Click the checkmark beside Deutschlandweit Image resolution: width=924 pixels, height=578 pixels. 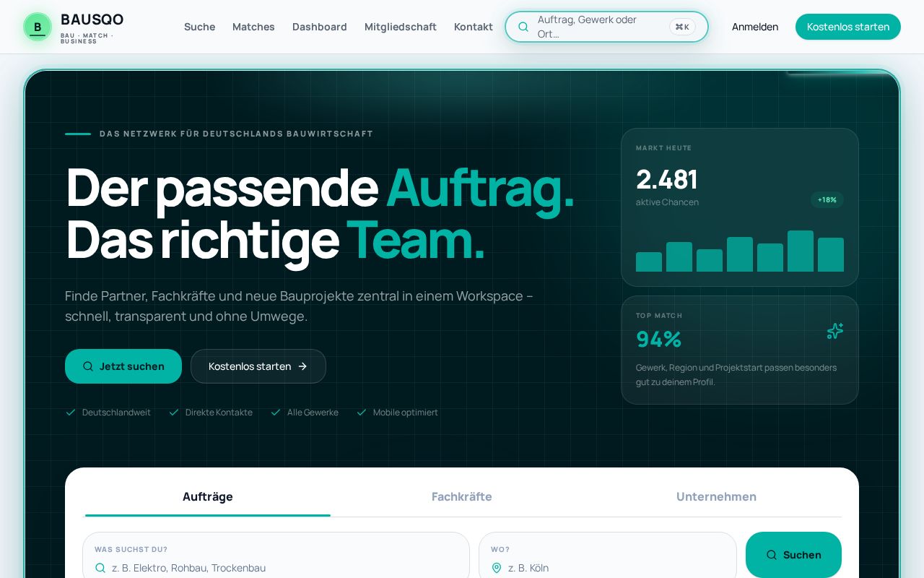[x=71, y=413]
